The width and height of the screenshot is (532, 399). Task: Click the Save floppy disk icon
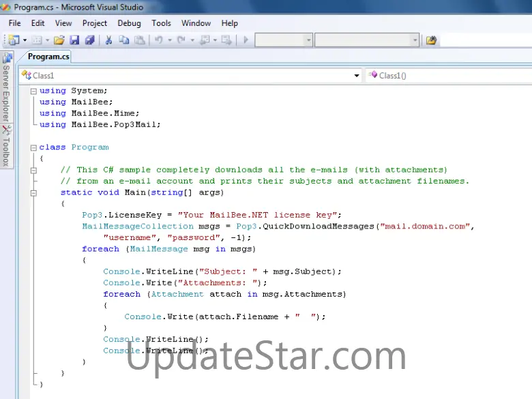(74, 40)
